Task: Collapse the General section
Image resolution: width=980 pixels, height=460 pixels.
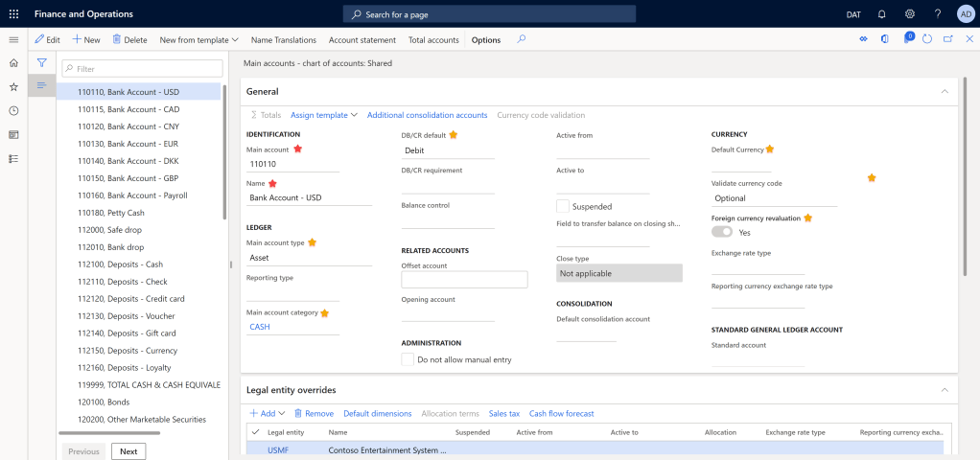Action: pyautogui.click(x=944, y=91)
